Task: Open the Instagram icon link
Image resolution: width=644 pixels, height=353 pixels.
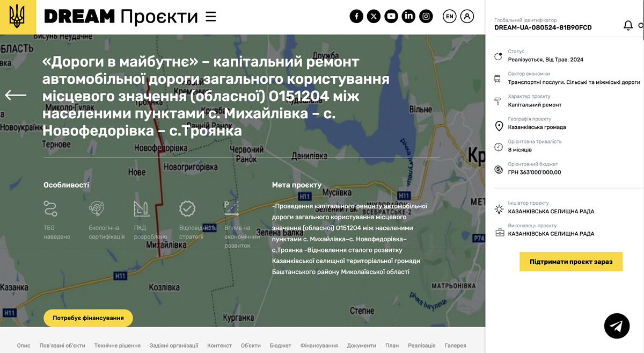Action: (x=426, y=17)
